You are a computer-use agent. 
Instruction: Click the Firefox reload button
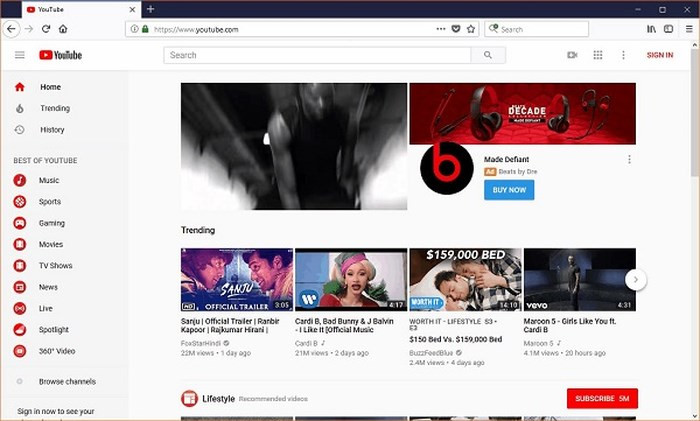tap(46, 29)
